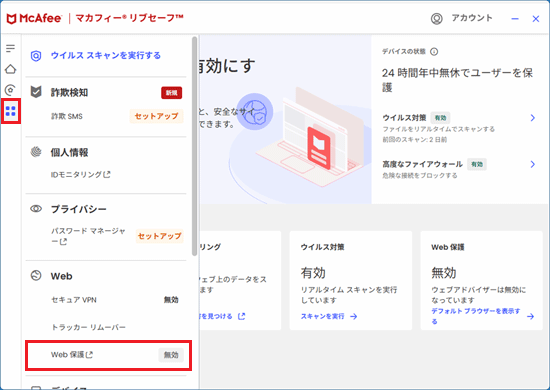Click the 個人情報 fingerprint icon

[36, 152]
